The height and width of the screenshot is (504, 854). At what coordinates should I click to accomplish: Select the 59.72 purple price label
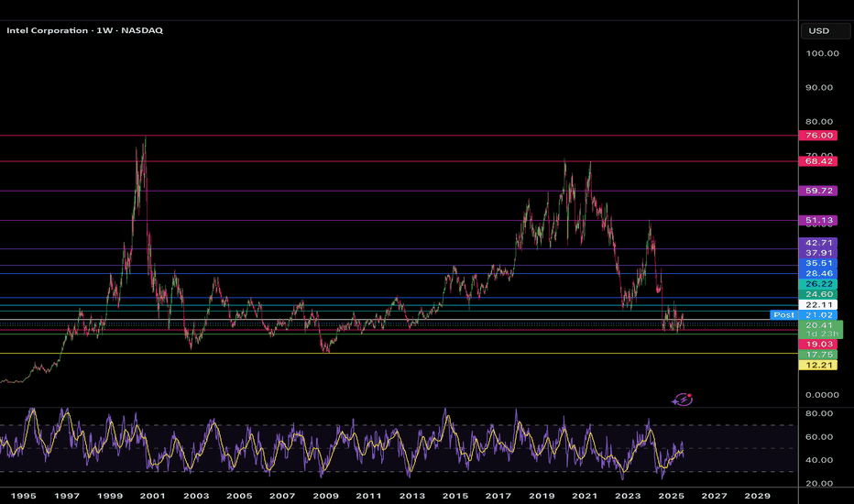(x=817, y=191)
